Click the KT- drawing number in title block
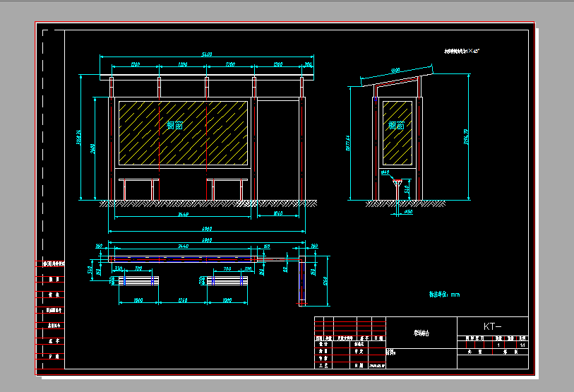 tap(492, 326)
